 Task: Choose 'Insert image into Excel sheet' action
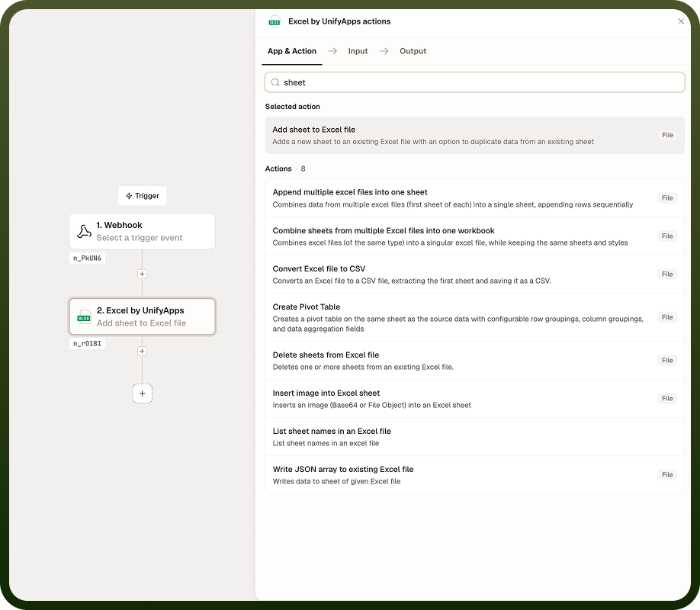[x=474, y=399]
